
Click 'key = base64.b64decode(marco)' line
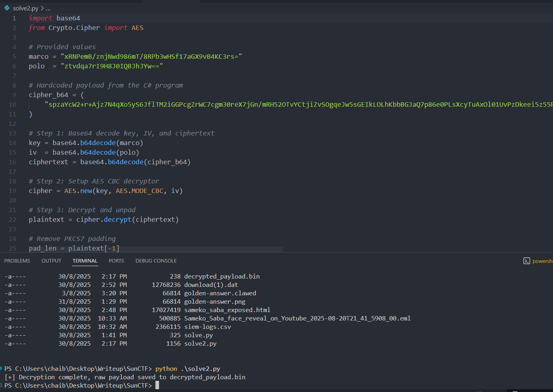point(86,143)
